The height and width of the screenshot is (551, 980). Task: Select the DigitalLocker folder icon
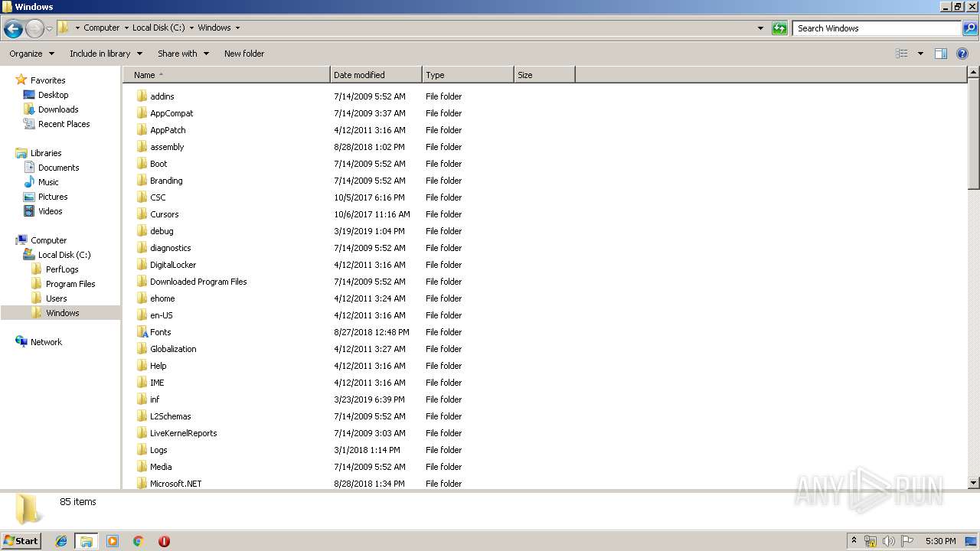pos(142,265)
